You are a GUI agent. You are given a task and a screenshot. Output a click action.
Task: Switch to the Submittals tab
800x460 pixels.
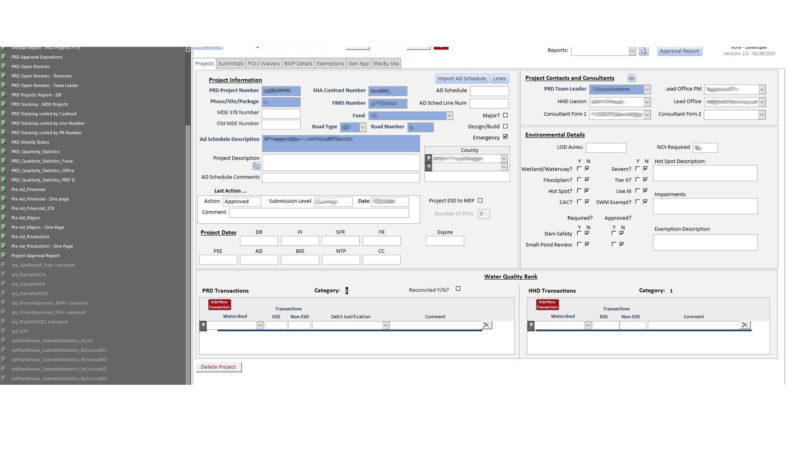click(230, 63)
